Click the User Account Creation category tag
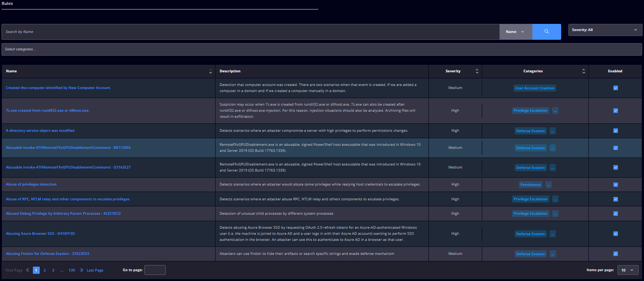 pyautogui.click(x=535, y=88)
